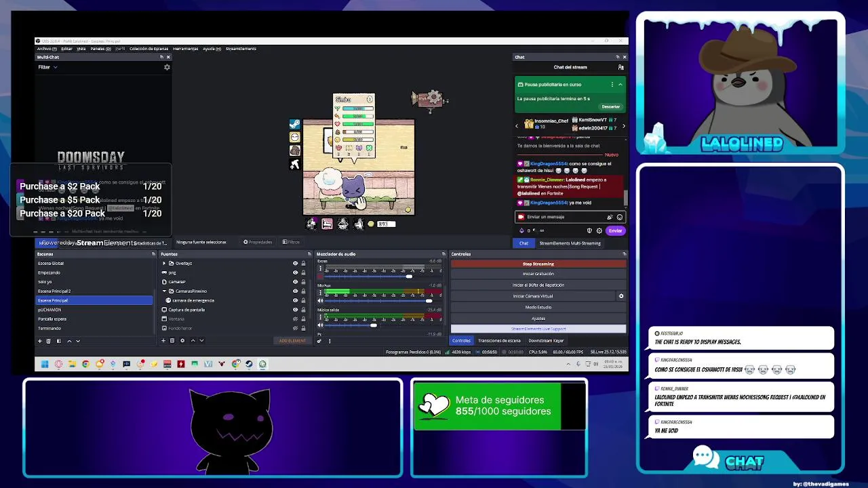Viewport: 868px width, 488px height.
Task: Open File Explorer from the taskbar
Action: [72, 364]
